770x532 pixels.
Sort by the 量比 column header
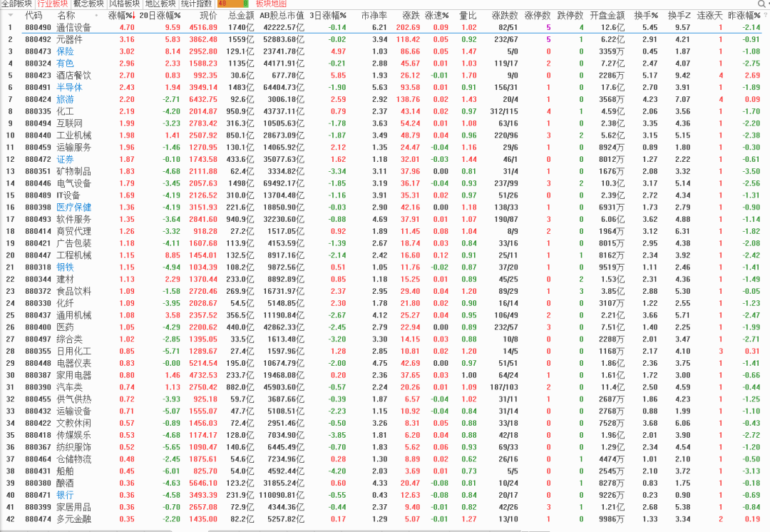468,16
